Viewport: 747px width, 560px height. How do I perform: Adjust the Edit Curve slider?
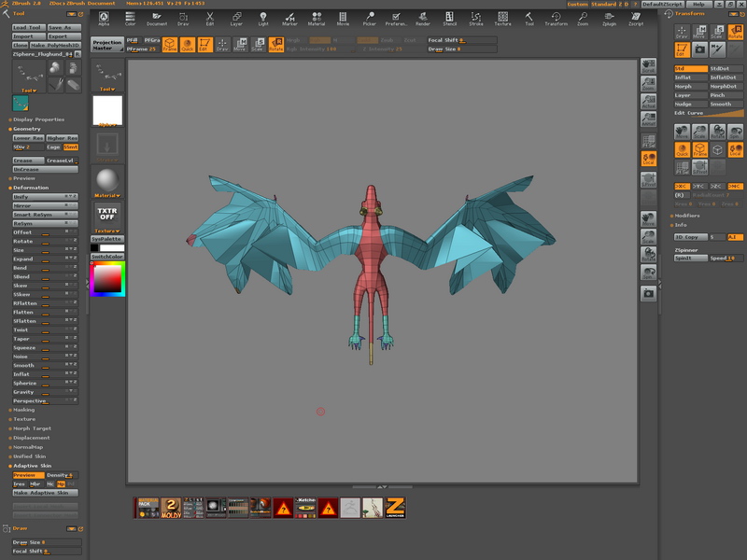pos(709,113)
